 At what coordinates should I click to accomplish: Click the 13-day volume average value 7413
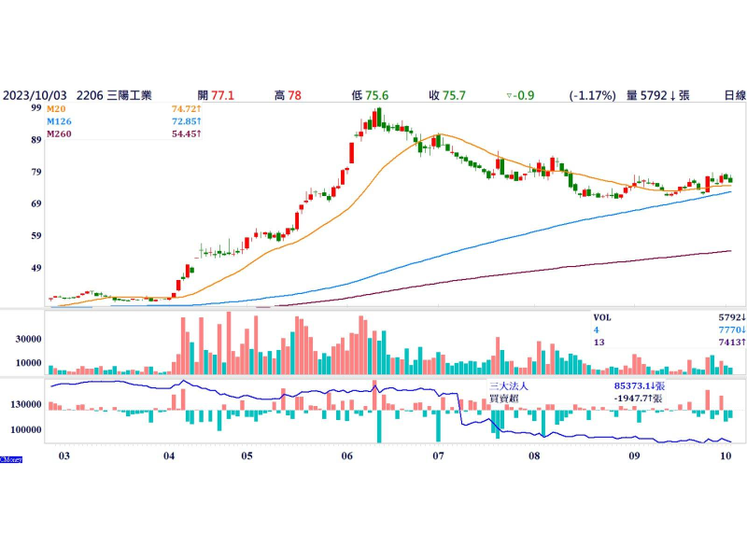[x=730, y=343]
